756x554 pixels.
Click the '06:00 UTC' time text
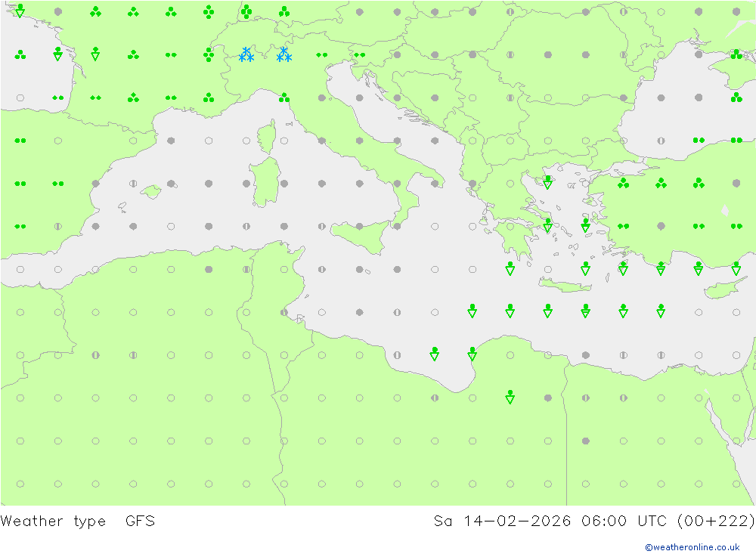[624, 522]
